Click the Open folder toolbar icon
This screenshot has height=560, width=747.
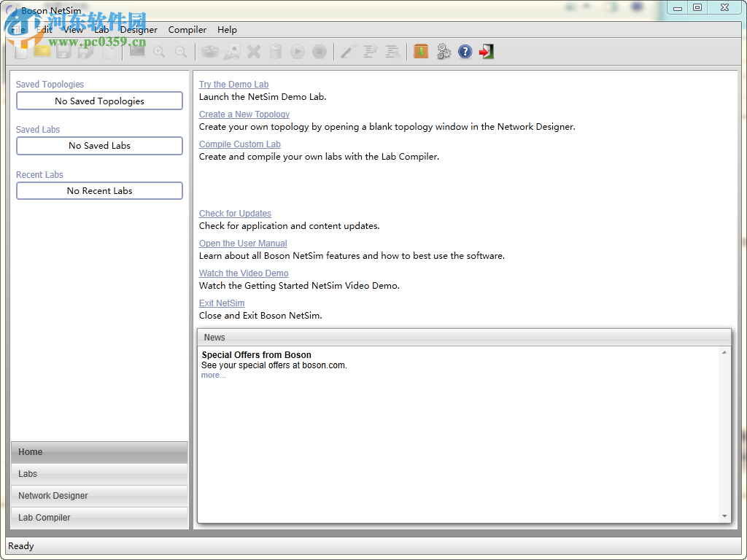point(42,52)
